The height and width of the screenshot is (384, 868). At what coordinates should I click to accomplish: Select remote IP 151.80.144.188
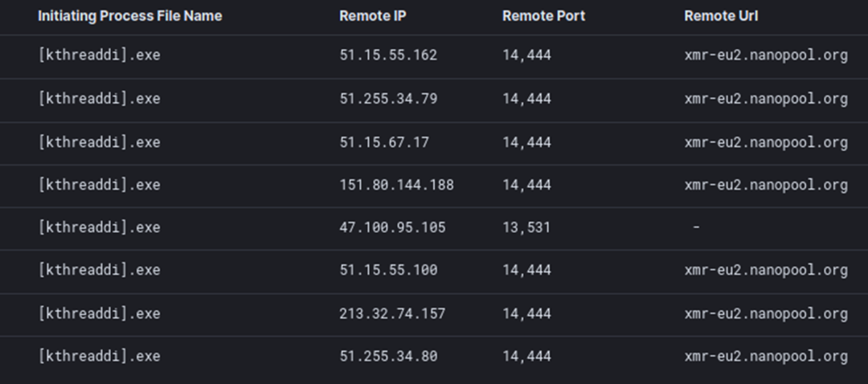(x=396, y=185)
